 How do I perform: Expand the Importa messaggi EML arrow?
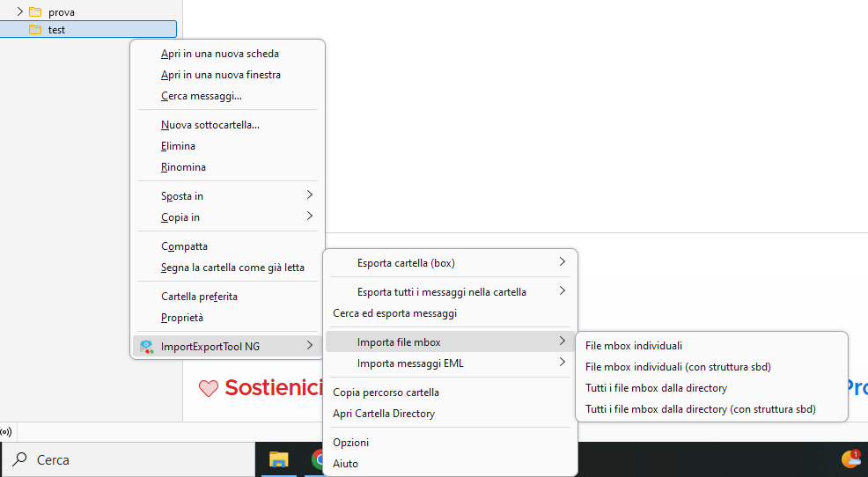click(562, 362)
